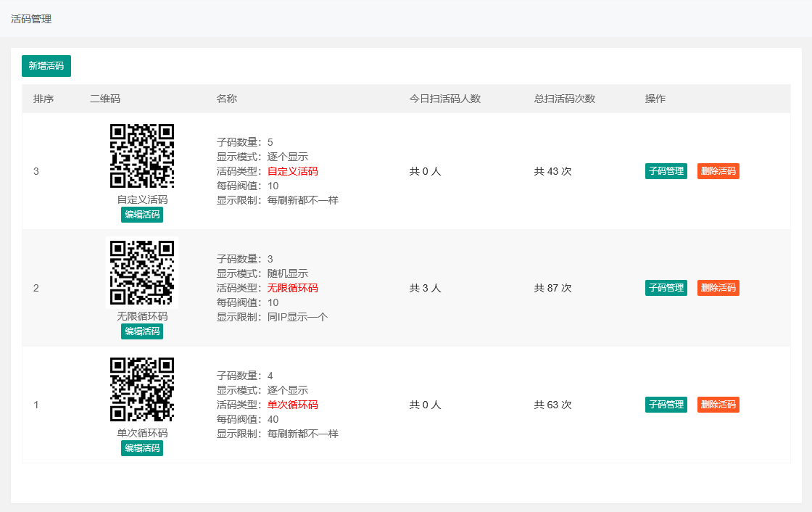Click the 排序 column header

click(43, 99)
